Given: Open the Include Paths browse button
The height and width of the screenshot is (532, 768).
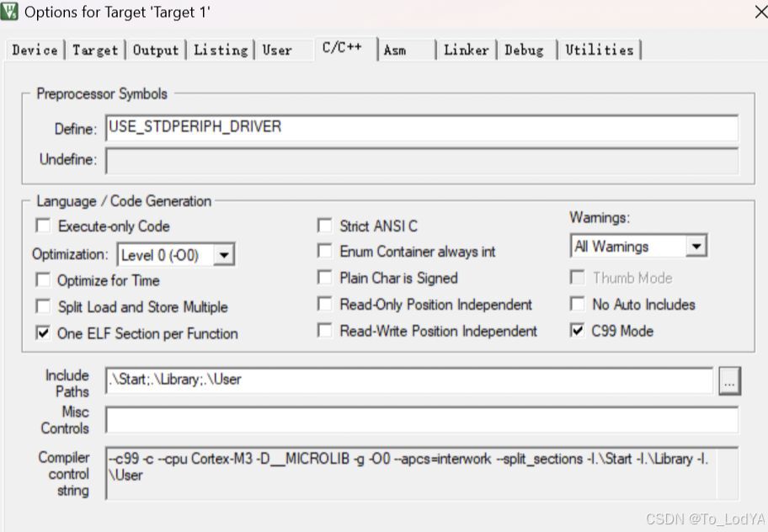Looking at the screenshot, I should click(729, 380).
